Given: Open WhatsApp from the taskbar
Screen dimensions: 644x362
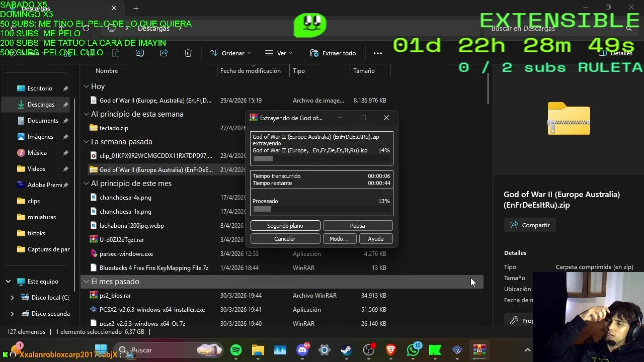Looking at the screenshot, I should point(413,350).
